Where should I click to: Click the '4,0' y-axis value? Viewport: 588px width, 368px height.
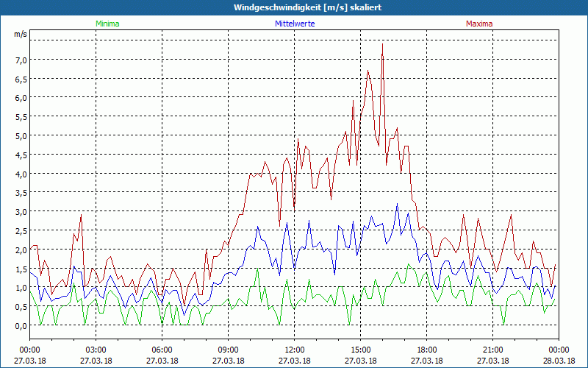tap(21, 174)
